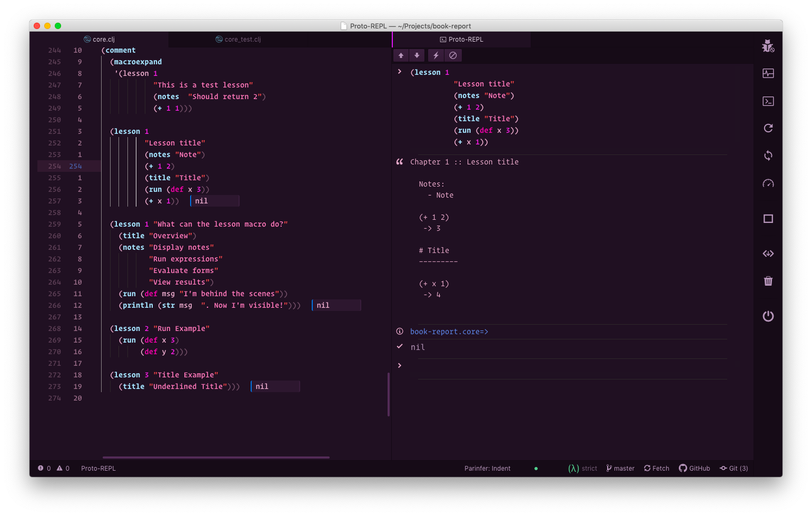This screenshot has height=516, width=812.
Task: Click the power icon to quit REPL
Action: (x=768, y=316)
